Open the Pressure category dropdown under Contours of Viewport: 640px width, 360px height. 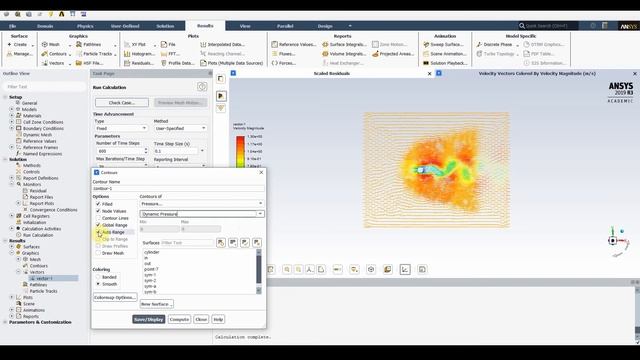[x=202, y=204]
